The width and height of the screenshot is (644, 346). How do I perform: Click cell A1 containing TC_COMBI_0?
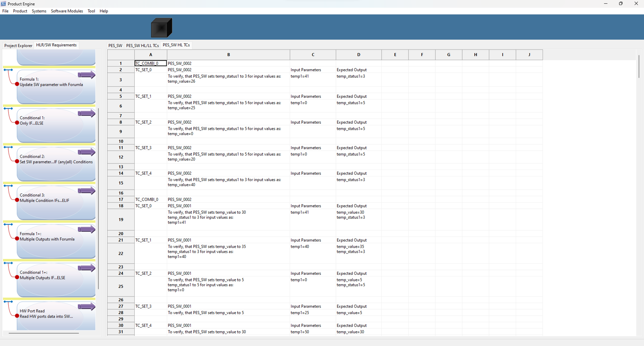click(x=151, y=63)
